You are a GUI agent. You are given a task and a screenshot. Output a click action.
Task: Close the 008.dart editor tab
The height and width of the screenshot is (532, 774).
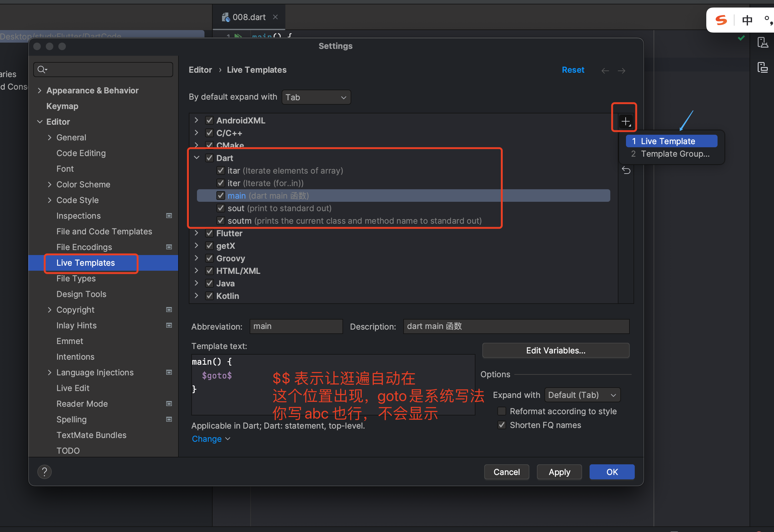(x=275, y=17)
